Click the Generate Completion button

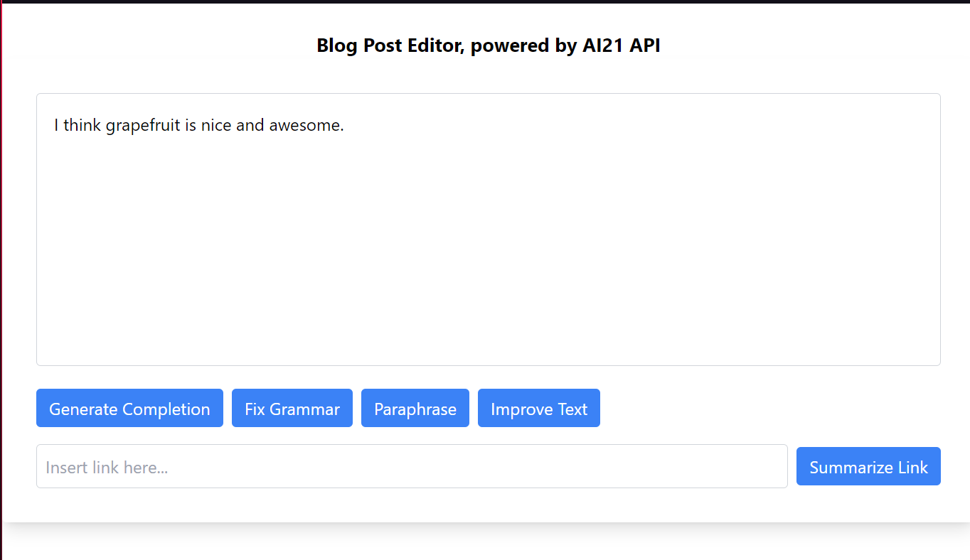point(129,408)
